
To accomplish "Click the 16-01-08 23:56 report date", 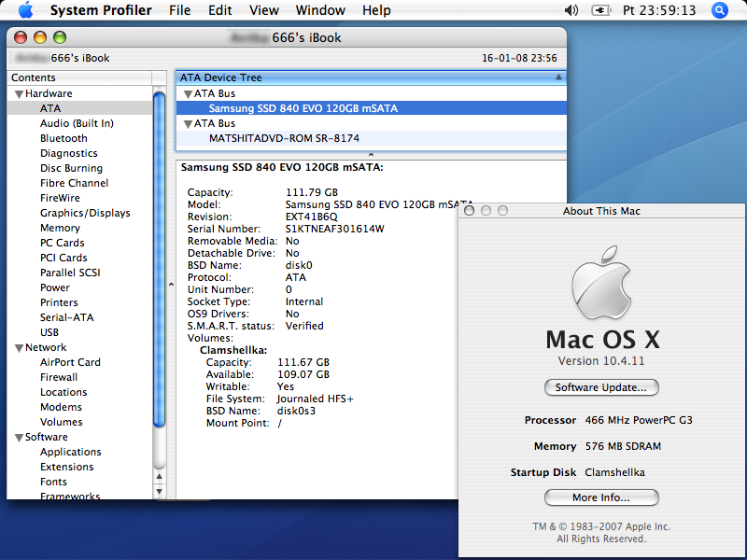I will (x=519, y=58).
